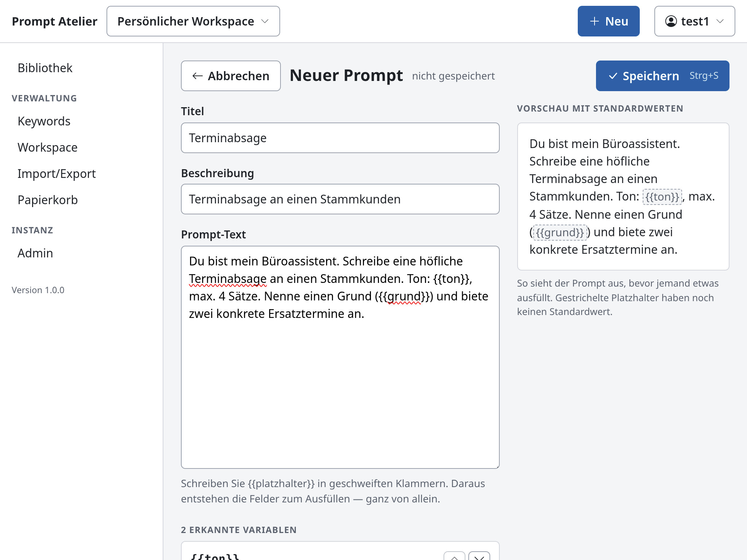Open Admin in the sidebar
This screenshot has width=747, height=560.
pos(35,253)
